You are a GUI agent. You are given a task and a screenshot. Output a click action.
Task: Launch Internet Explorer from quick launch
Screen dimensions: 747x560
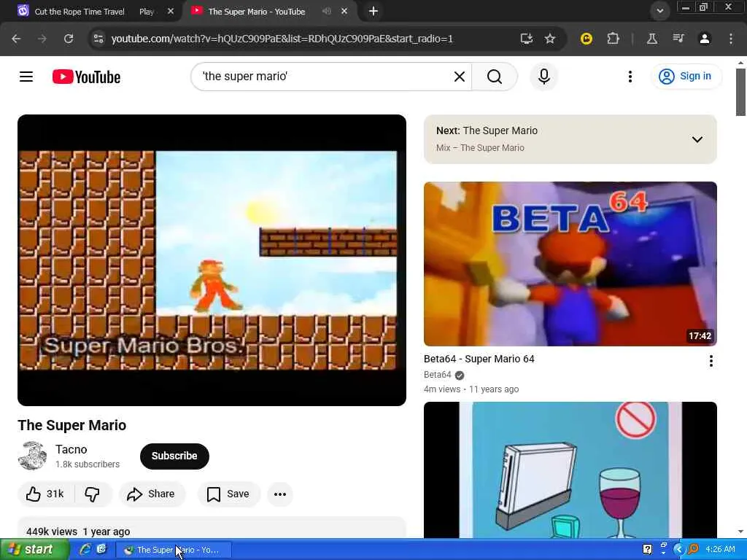pos(85,550)
